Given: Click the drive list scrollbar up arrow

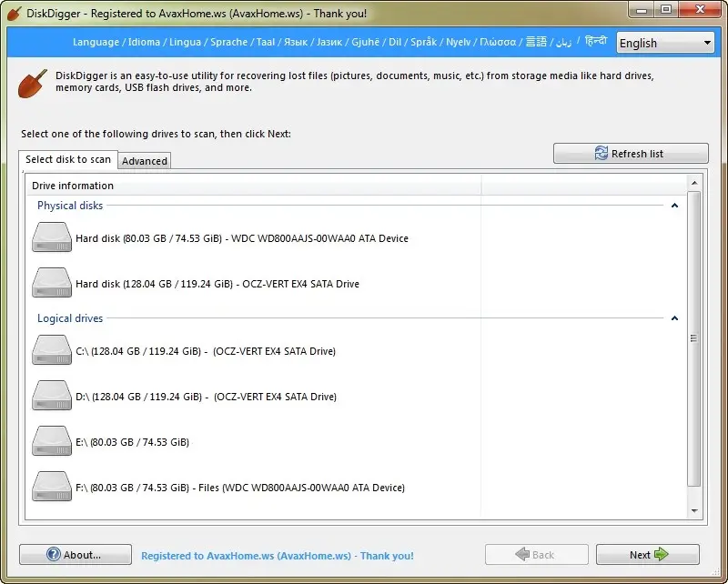Looking at the screenshot, I should (694, 183).
